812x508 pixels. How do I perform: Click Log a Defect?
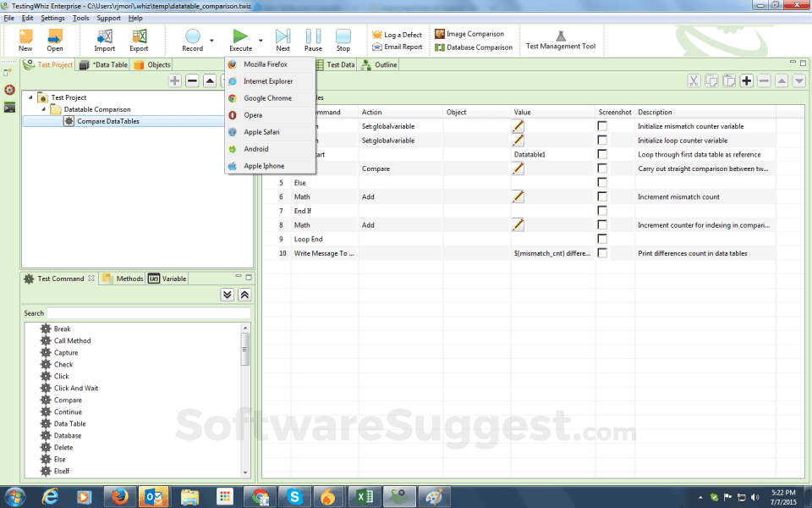pyautogui.click(x=397, y=35)
